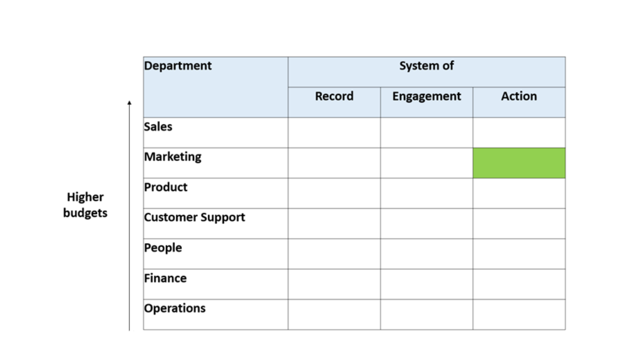Image resolution: width=644 pixels, height=362 pixels.
Task: Select the Operations row label
Action: pyautogui.click(x=175, y=309)
